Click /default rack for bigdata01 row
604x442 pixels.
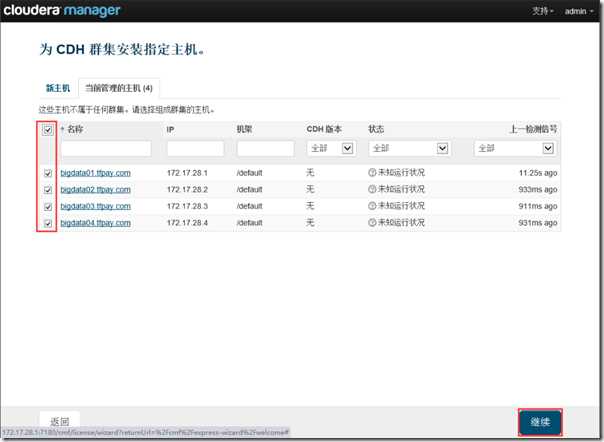pos(250,173)
